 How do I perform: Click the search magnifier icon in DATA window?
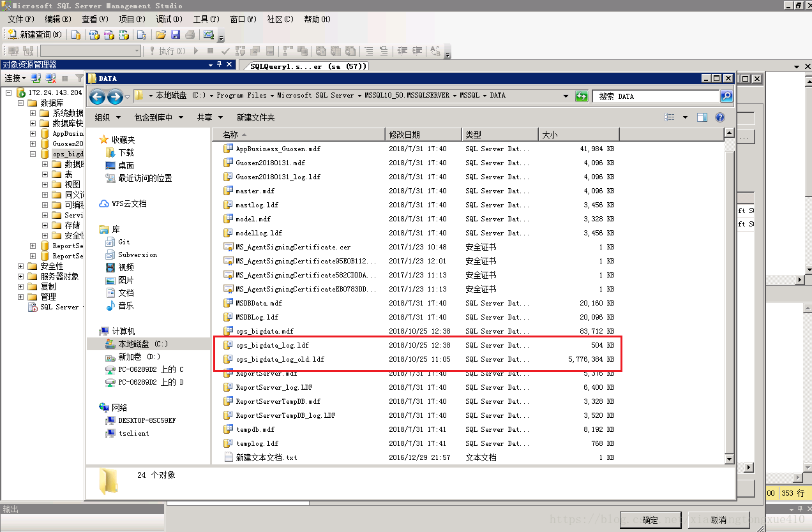(x=726, y=96)
